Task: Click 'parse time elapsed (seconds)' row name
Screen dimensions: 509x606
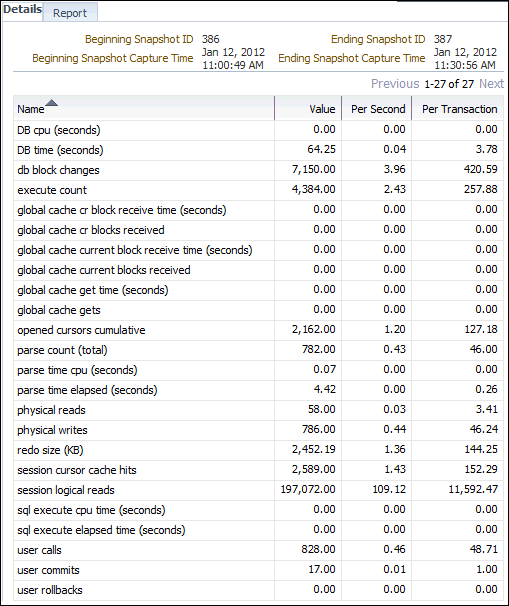Action: (87, 390)
